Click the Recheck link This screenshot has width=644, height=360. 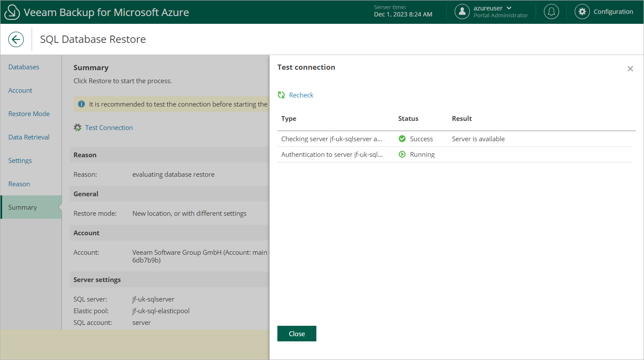301,95
